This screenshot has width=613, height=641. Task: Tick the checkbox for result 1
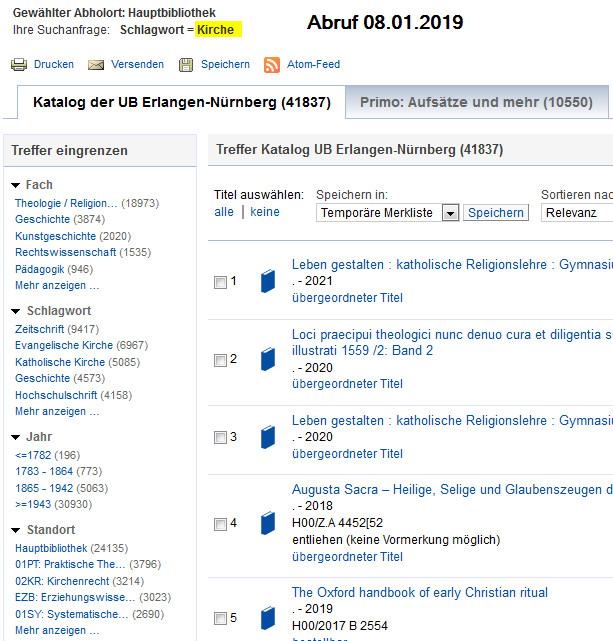point(220,282)
